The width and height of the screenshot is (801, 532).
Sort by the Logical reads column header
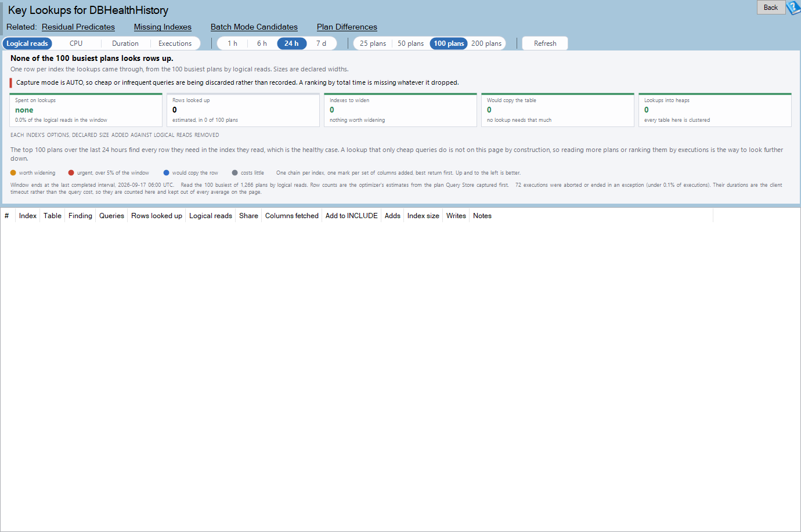coord(211,216)
